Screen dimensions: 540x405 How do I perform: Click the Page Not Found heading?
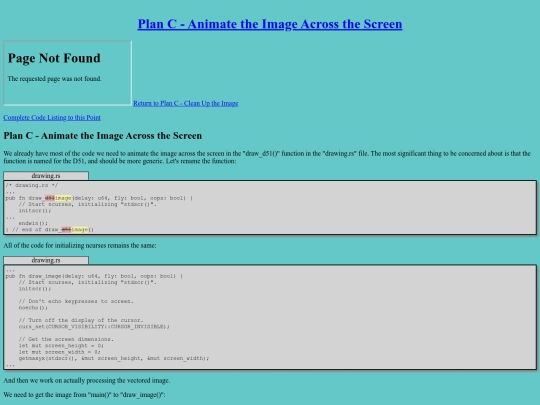pos(54,58)
